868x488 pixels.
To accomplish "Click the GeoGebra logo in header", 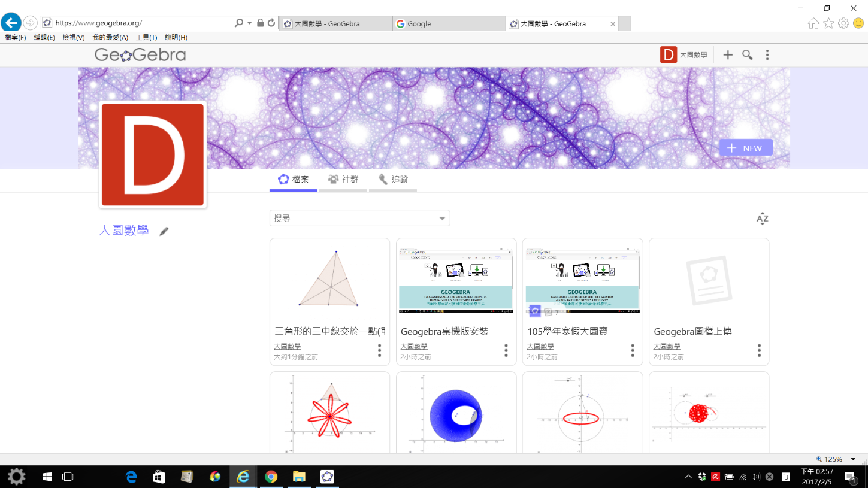I will click(x=140, y=55).
